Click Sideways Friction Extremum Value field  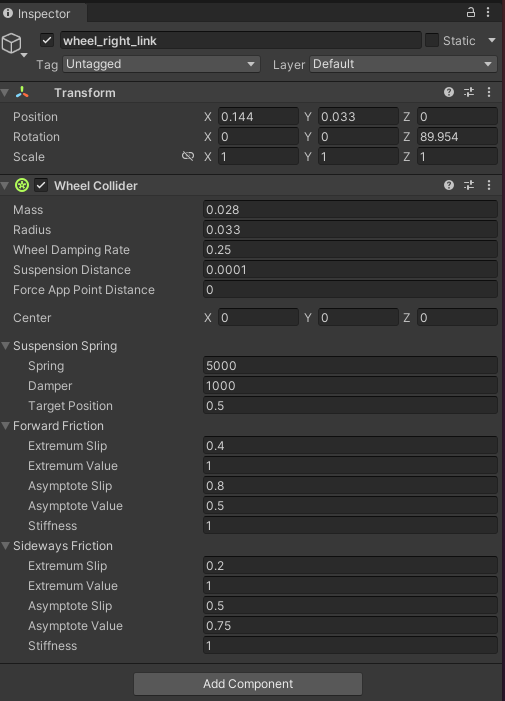[350, 586]
